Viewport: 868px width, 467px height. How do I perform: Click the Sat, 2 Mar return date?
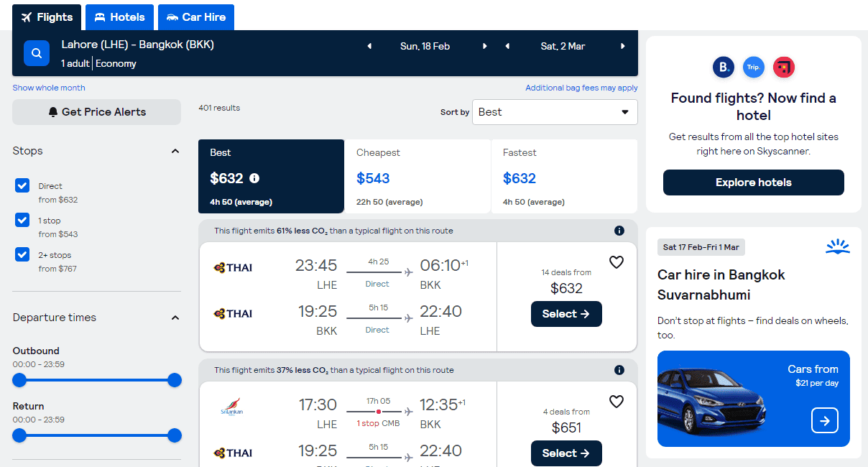coord(563,46)
